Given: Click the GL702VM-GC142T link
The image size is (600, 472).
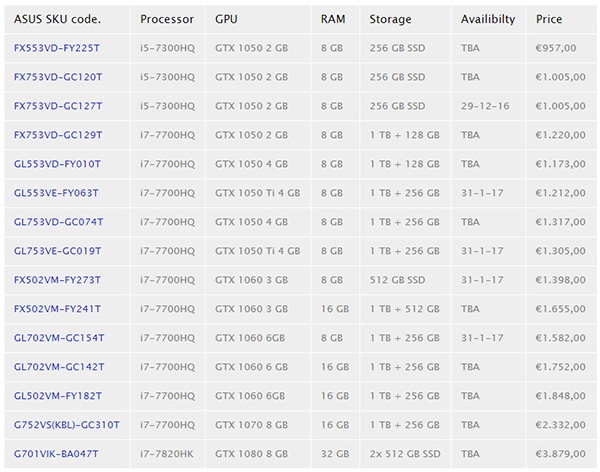Looking at the screenshot, I should point(59,367).
